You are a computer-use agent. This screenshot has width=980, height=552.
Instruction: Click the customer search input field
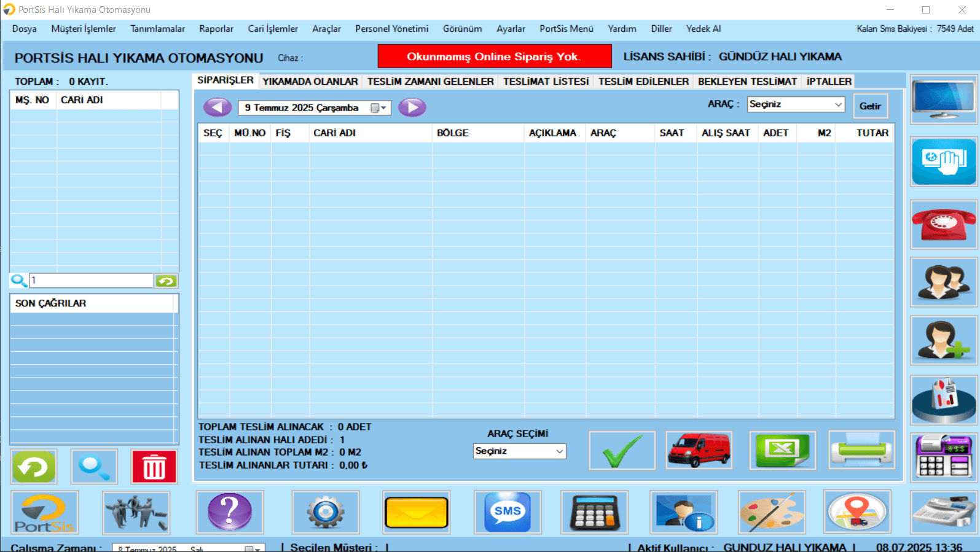[x=91, y=281]
